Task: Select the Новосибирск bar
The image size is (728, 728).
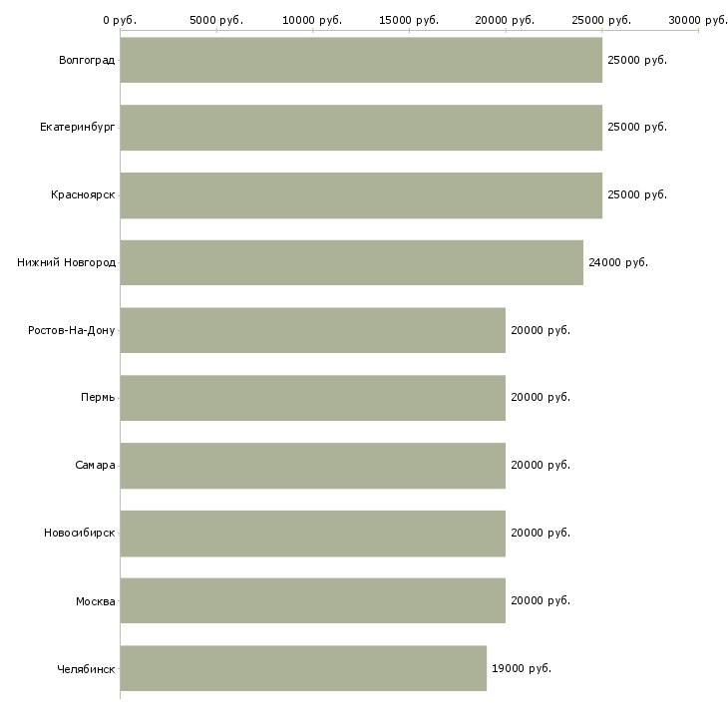Action: click(x=313, y=534)
